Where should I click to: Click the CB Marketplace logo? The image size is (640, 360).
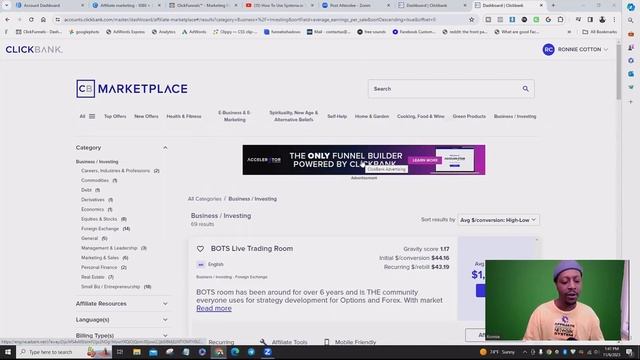[132, 89]
